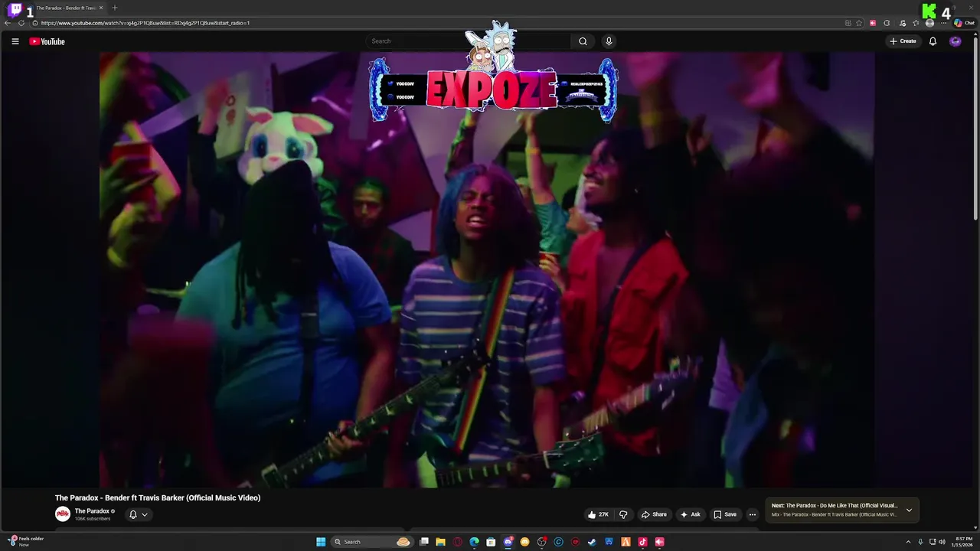The image size is (980, 551).
Task: Share the video with Share button
Action: coord(654,514)
